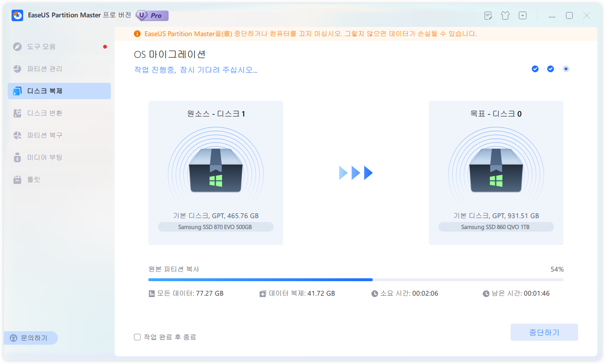Screen dimensions: 605x364
Task: Maximize the Partition Master window
Action: [x=569, y=15]
